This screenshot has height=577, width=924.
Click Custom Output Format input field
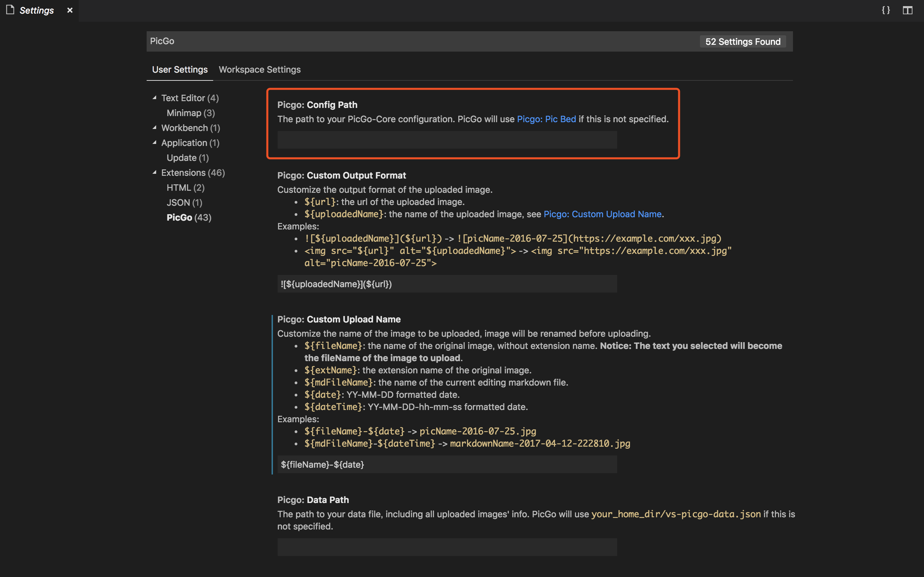(x=447, y=284)
